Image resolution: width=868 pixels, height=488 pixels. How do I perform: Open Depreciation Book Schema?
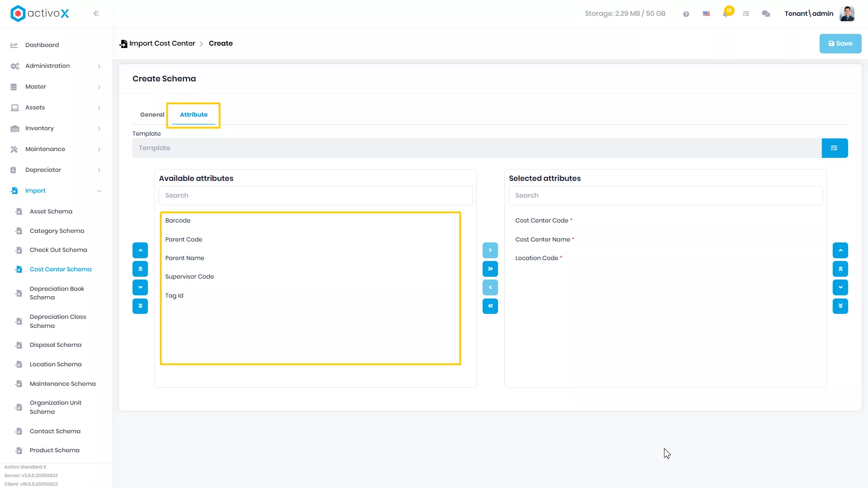[56, 293]
